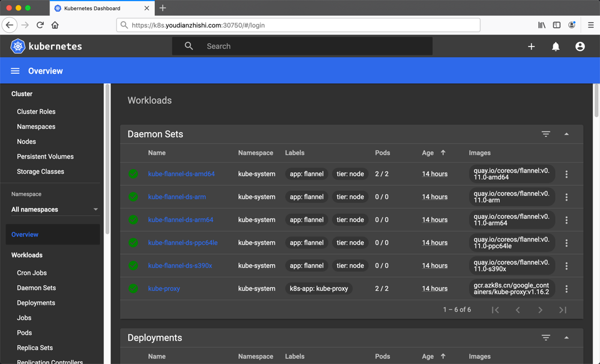Image resolution: width=600 pixels, height=364 pixels.
Task: Open the kube-flannel-ds-amd64 link
Action: click(181, 174)
